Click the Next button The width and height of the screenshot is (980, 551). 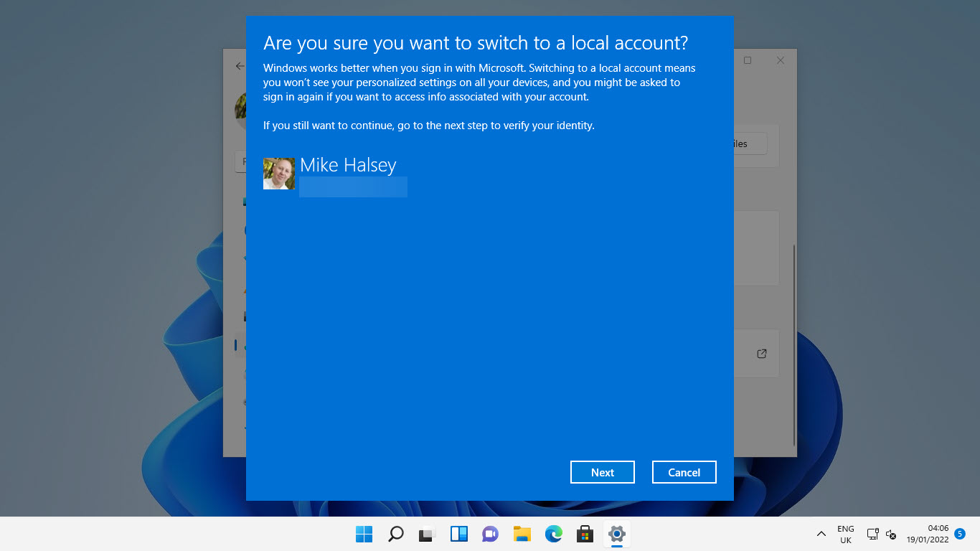click(602, 472)
